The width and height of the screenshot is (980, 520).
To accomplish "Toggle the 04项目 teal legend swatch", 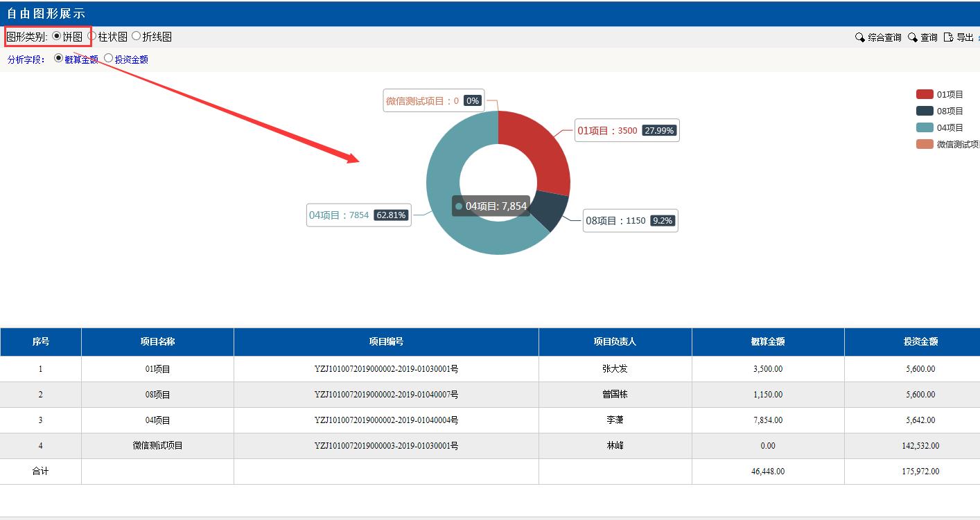I will (x=925, y=127).
